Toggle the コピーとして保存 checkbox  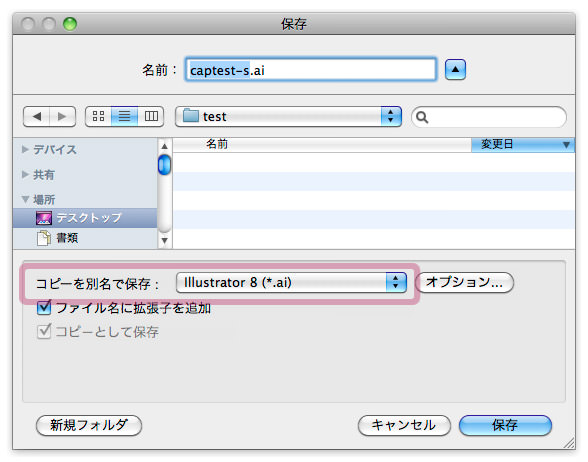[44, 332]
